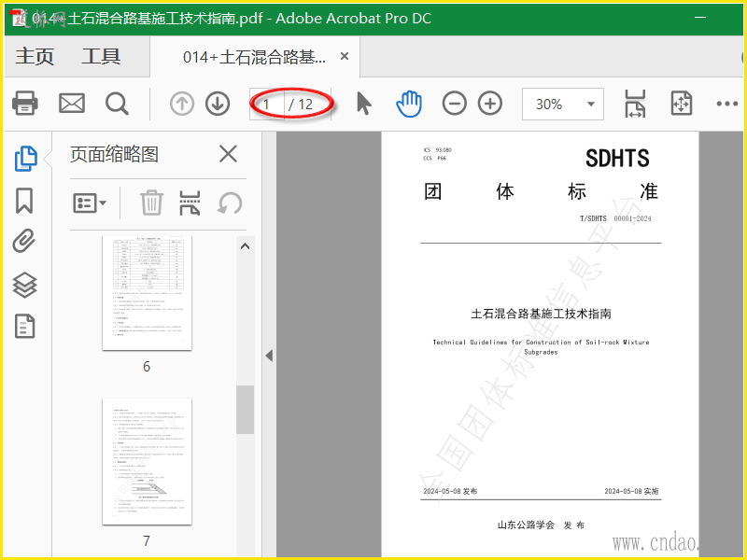This screenshot has height=560, width=747.
Task: Click the thumbnail panel page-fit icon
Action: click(190, 203)
